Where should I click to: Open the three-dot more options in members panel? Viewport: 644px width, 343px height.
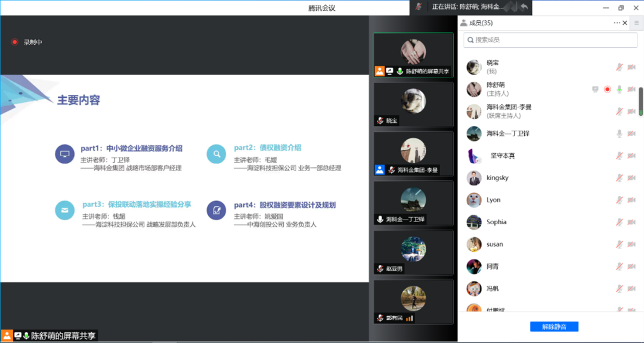[617, 23]
